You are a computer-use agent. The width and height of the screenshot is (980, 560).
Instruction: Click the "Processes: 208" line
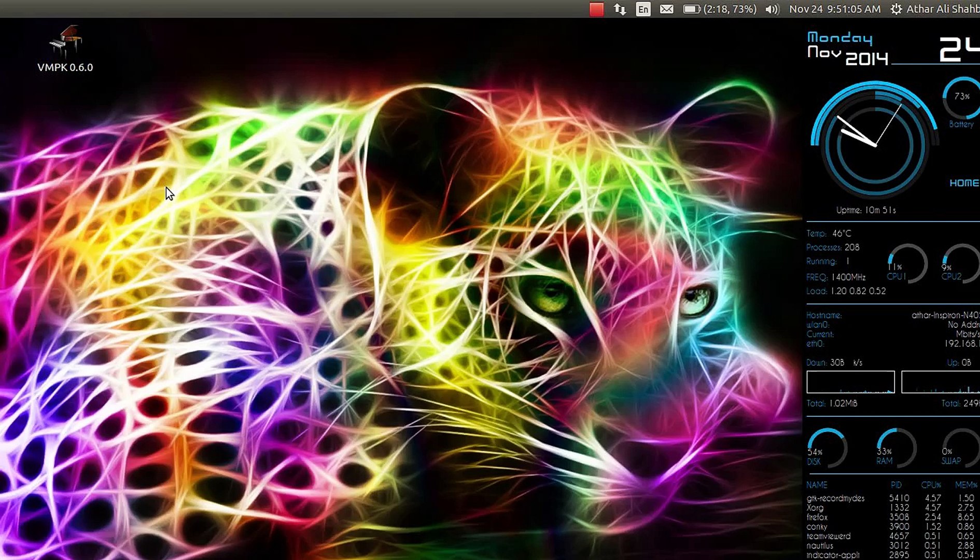tap(833, 247)
